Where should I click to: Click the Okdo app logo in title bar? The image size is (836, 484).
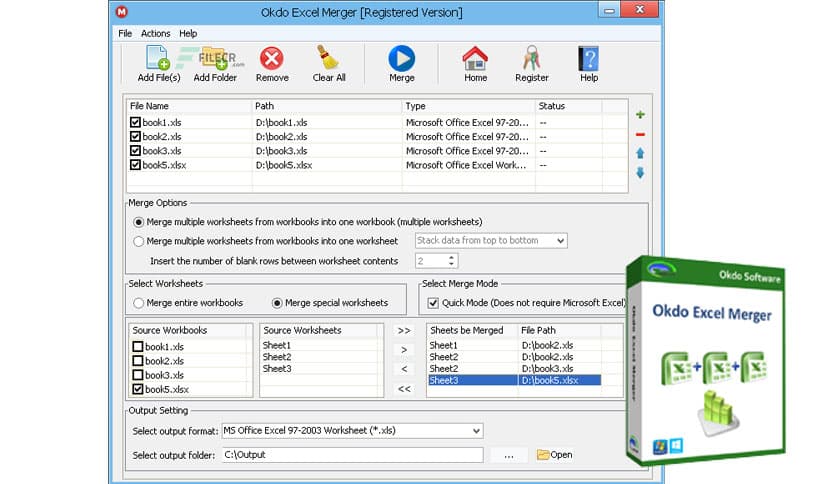click(x=122, y=11)
